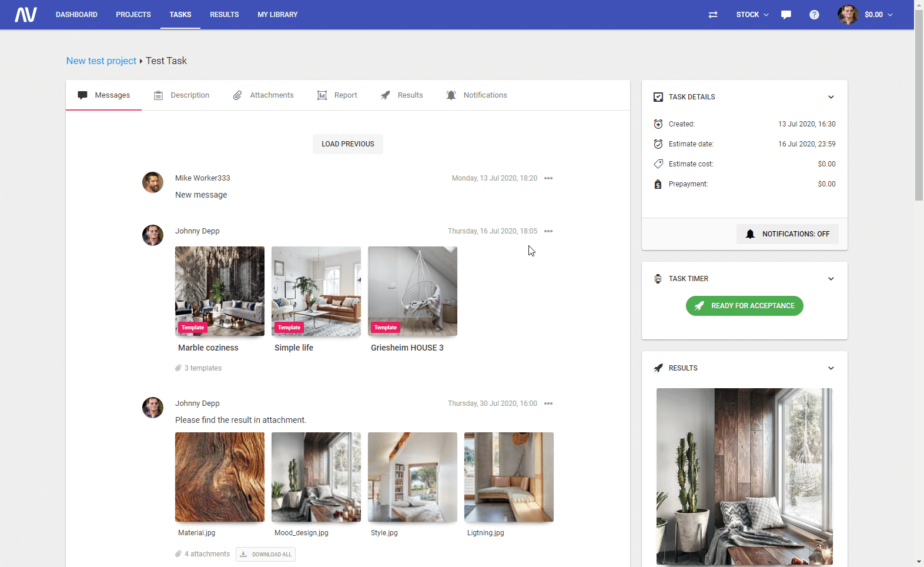Collapse the Results panel chevron

click(x=831, y=368)
